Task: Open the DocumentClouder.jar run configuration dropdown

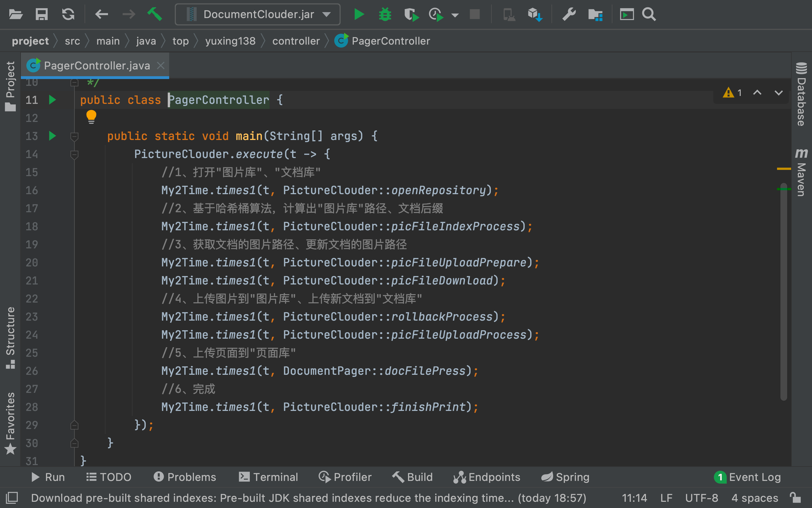Action: [258, 14]
